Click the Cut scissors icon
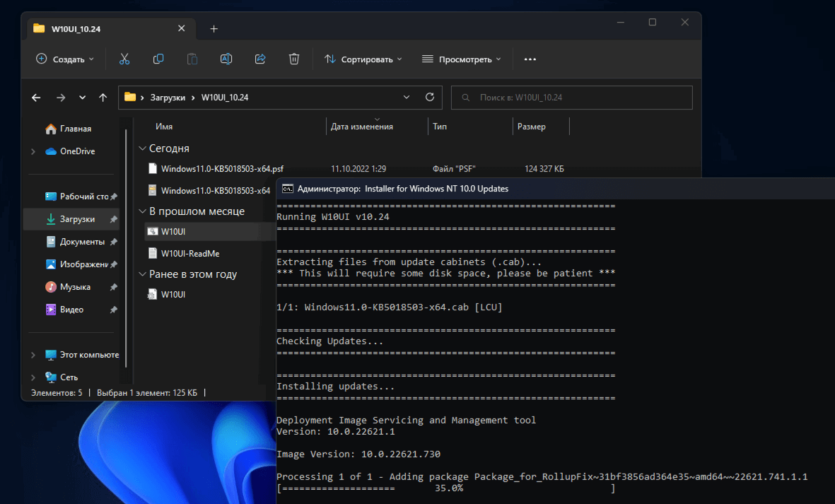Image resolution: width=835 pixels, height=504 pixels. coord(124,59)
